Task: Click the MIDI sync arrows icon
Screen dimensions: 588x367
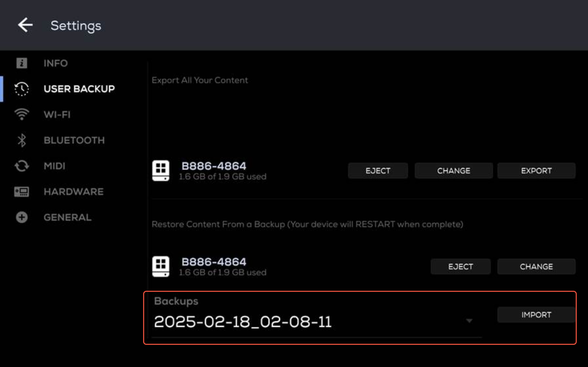Action: pos(22,166)
